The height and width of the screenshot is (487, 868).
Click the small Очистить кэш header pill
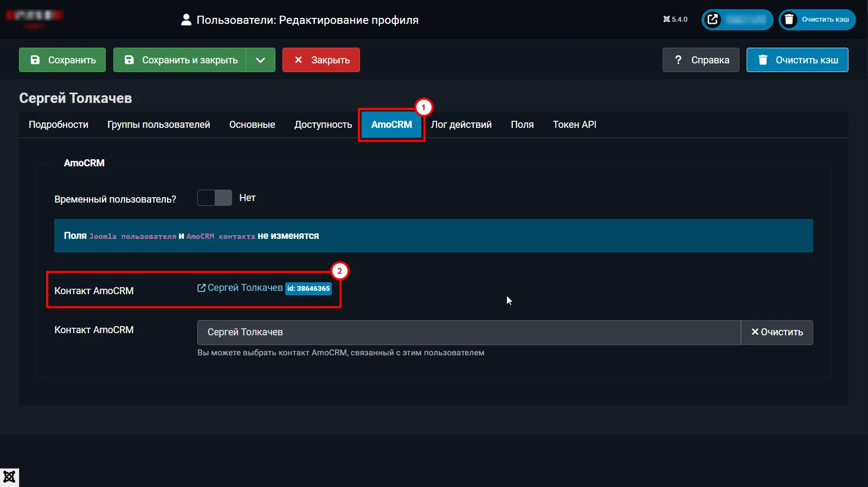817,20
